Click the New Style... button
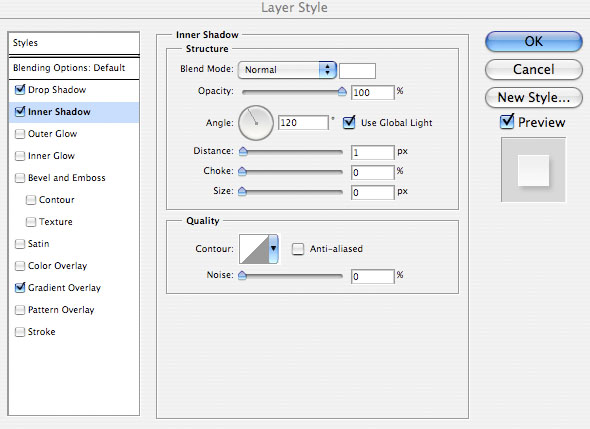 [x=534, y=97]
